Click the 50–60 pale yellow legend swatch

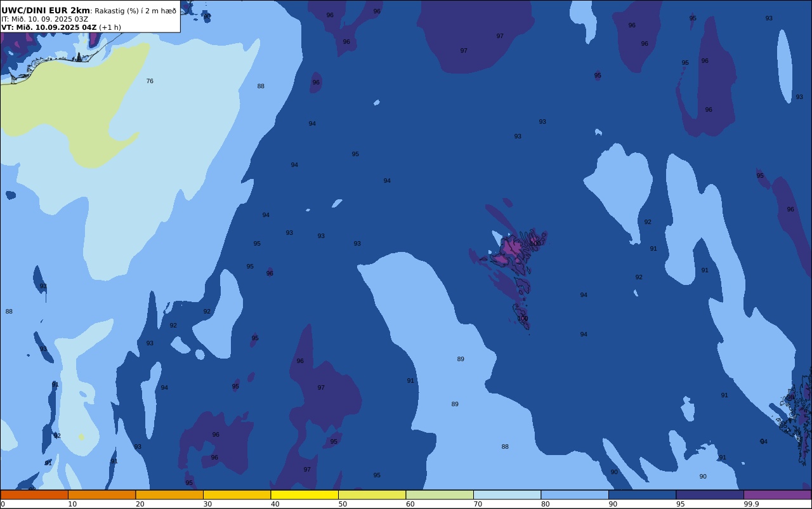click(x=372, y=494)
